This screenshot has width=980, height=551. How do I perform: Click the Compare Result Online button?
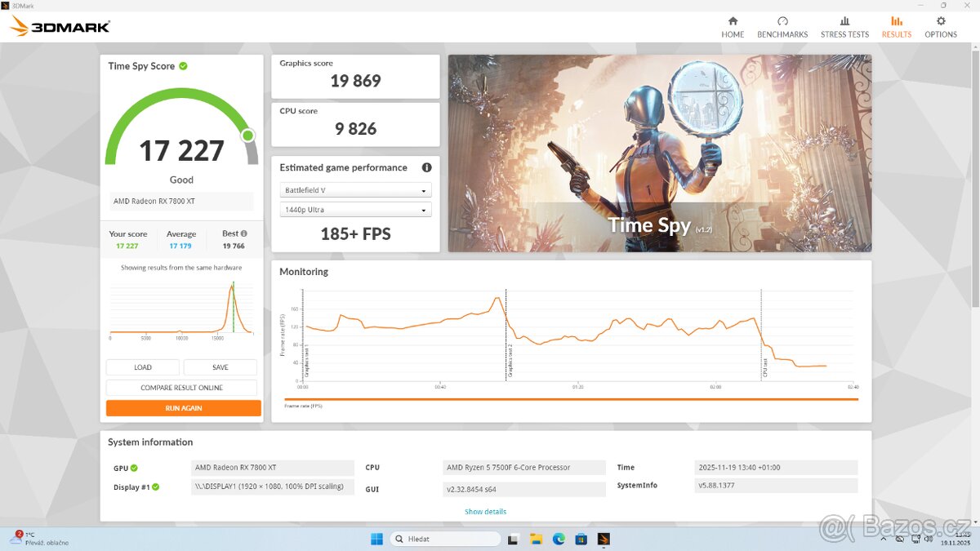click(x=181, y=387)
